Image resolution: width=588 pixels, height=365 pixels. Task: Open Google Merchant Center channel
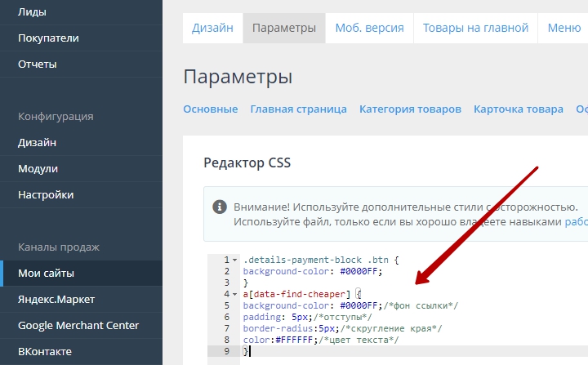78,325
